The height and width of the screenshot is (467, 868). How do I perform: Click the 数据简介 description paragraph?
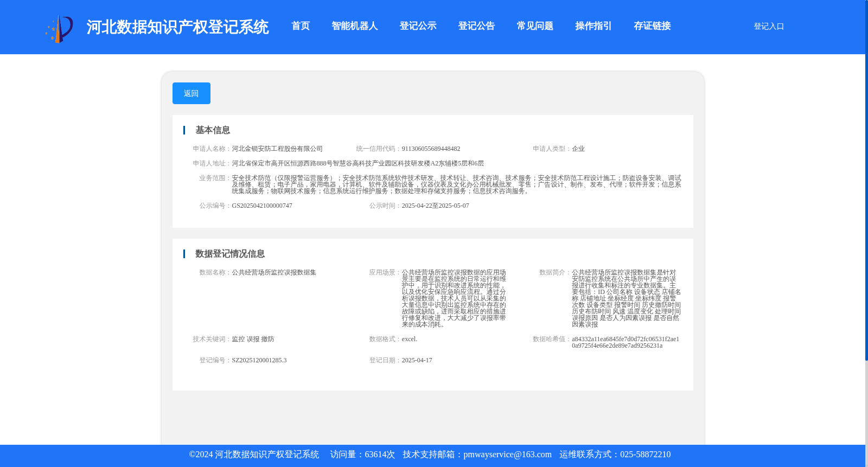(626, 298)
